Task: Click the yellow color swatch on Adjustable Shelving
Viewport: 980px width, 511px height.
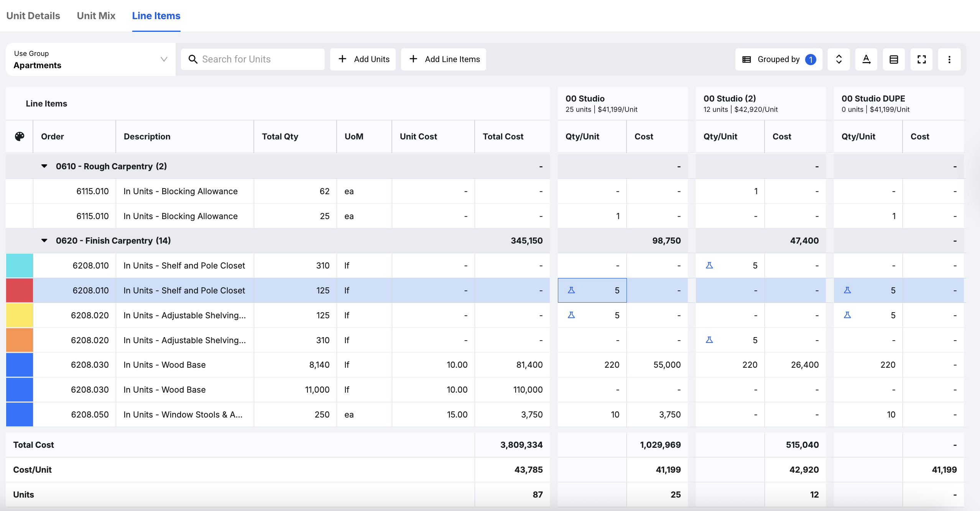Action: click(20, 315)
